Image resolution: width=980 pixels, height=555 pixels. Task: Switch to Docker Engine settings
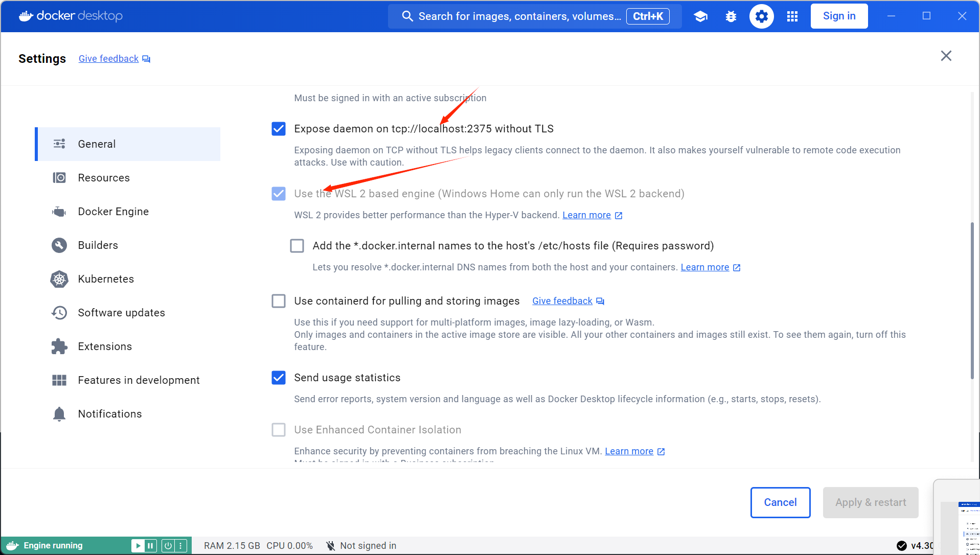tap(128, 212)
